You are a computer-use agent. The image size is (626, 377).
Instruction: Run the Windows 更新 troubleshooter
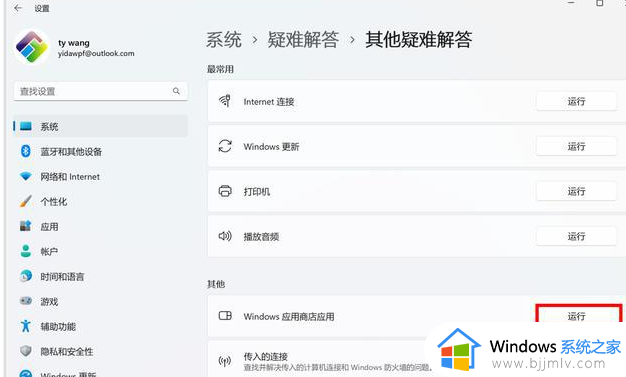(x=576, y=147)
